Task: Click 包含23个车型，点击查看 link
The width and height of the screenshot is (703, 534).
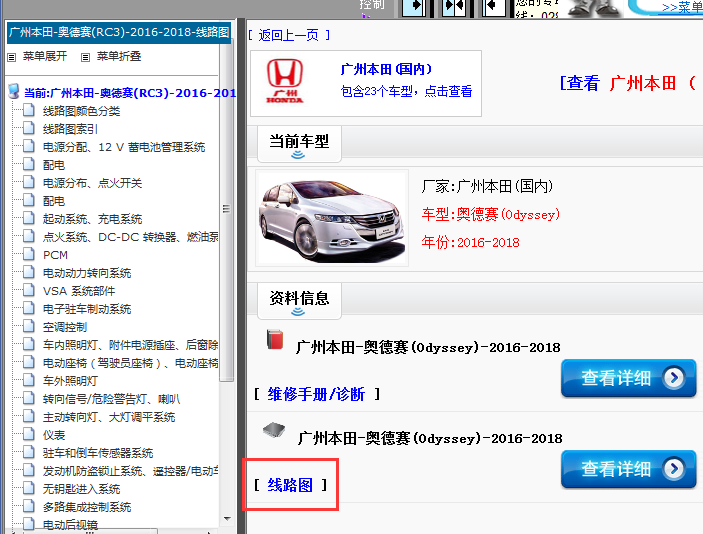Action: (406, 91)
